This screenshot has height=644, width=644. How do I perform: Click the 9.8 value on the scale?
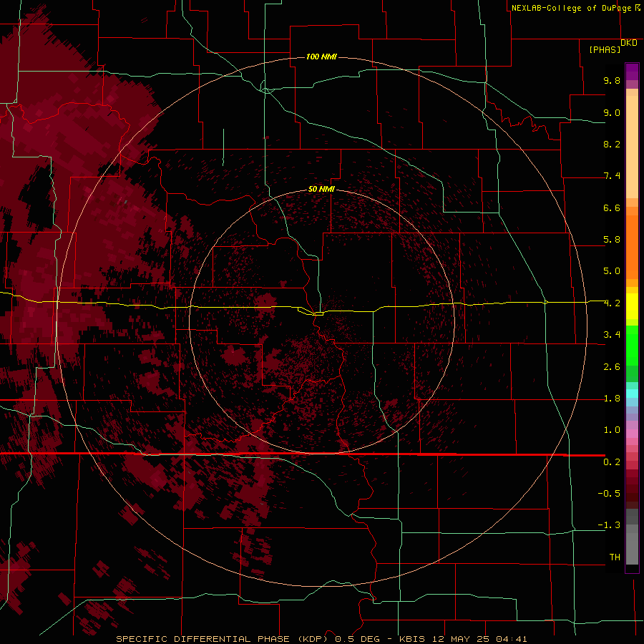pos(612,80)
